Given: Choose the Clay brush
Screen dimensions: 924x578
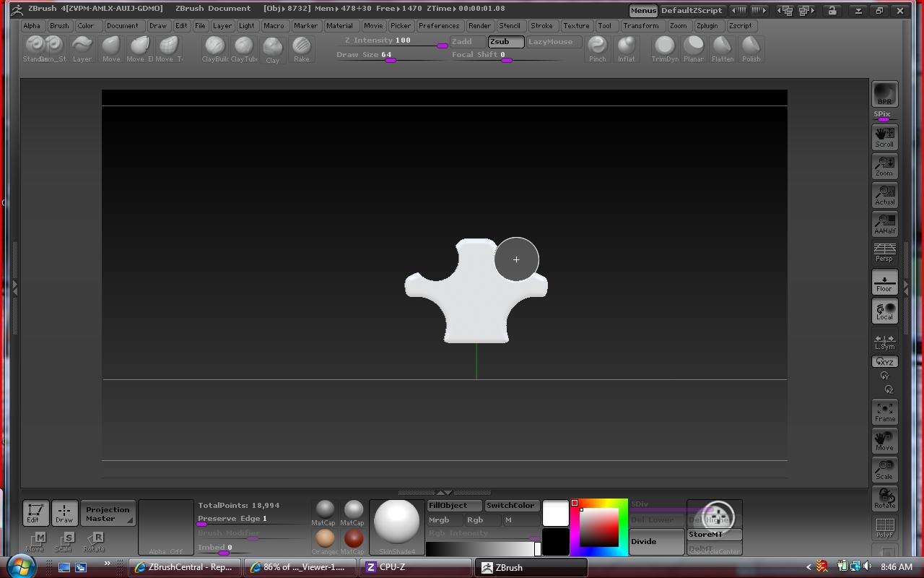Looking at the screenshot, I should [x=273, y=48].
